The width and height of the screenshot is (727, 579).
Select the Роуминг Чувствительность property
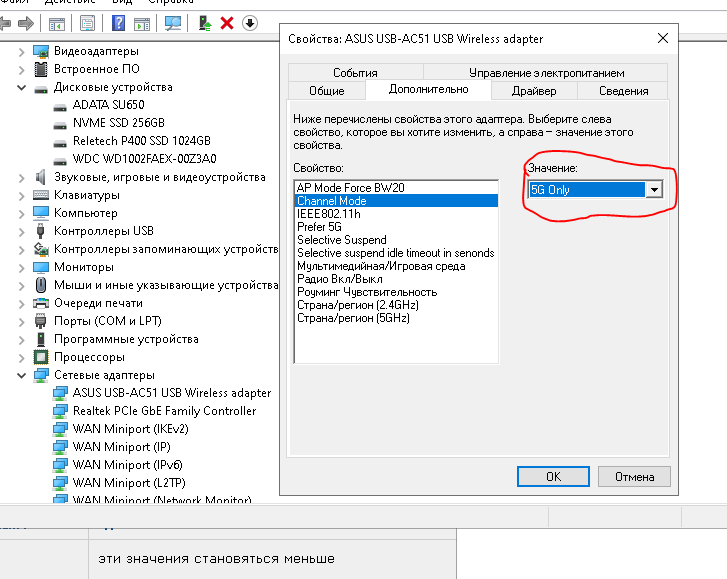point(396,292)
